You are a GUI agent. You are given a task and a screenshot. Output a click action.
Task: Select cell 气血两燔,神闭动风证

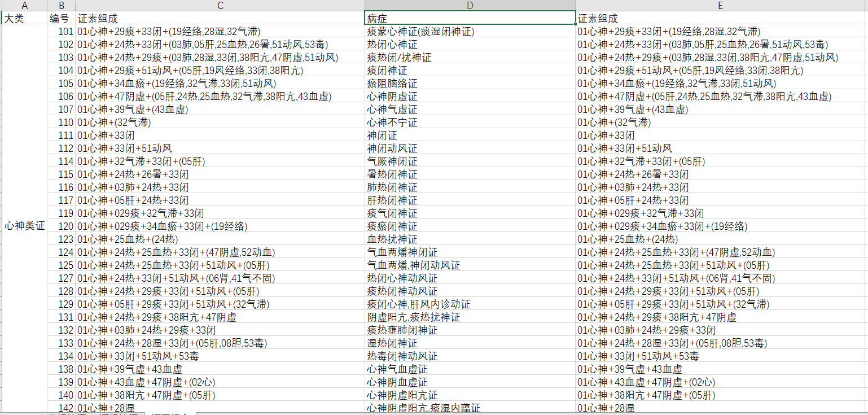click(x=470, y=265)
